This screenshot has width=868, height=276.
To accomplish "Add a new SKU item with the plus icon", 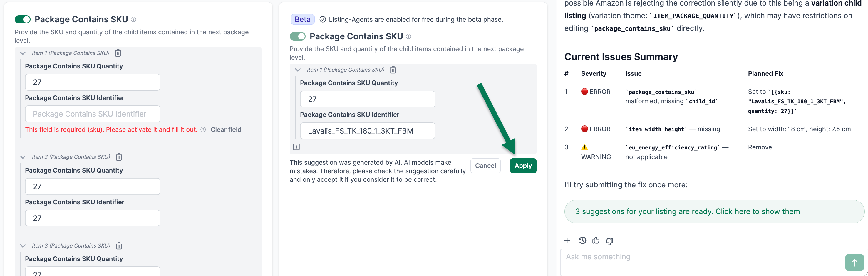I will (x=296, y=147).
